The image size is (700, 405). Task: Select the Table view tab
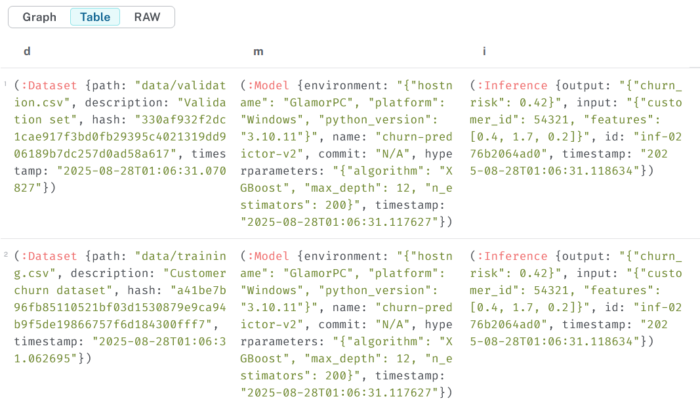(95, 17)
